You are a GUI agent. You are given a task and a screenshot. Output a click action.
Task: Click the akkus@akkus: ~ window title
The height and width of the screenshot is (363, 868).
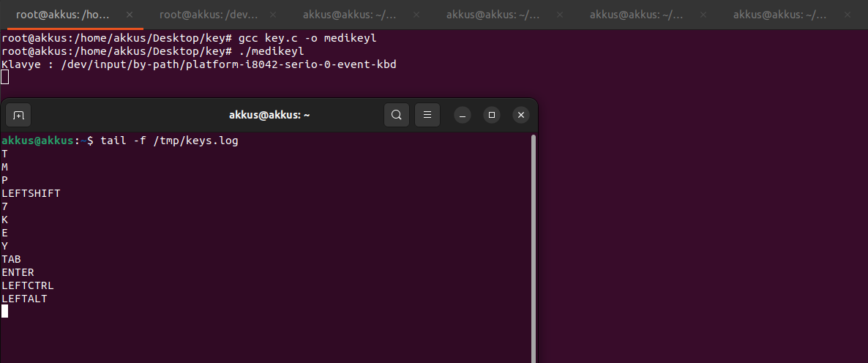(270, 115)
